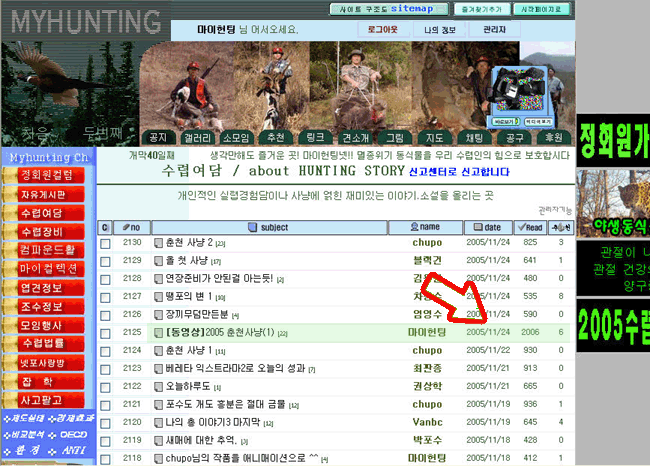Select the 갤러리 tab in navigation

[x=195, y=137]
